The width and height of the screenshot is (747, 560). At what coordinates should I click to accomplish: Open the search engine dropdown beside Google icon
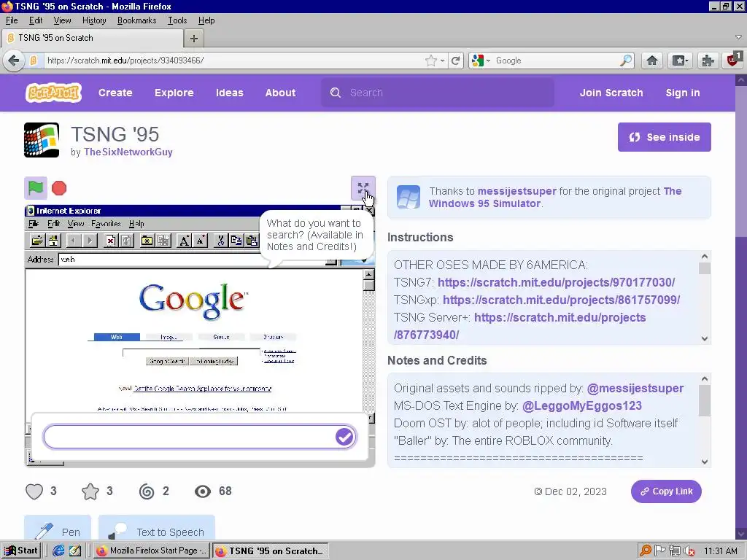[488, 61]
